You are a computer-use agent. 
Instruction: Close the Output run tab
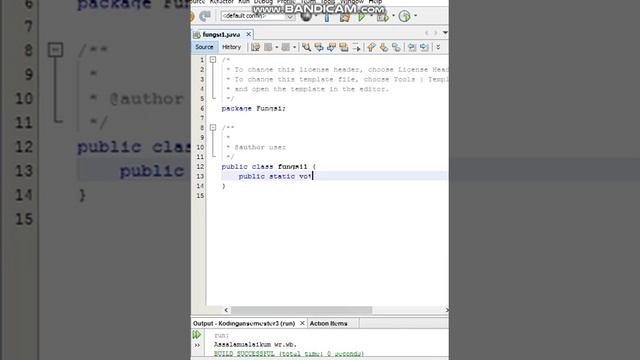click(302, 323)
